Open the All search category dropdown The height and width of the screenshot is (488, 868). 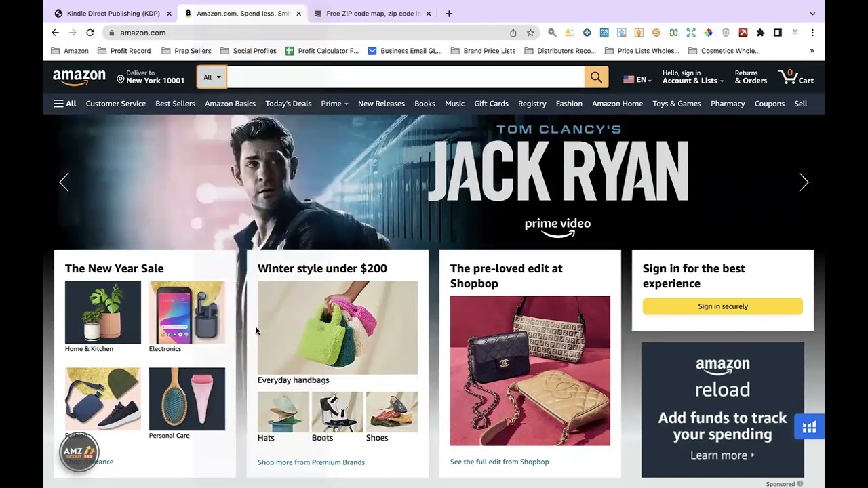click(x=212, y=77)
